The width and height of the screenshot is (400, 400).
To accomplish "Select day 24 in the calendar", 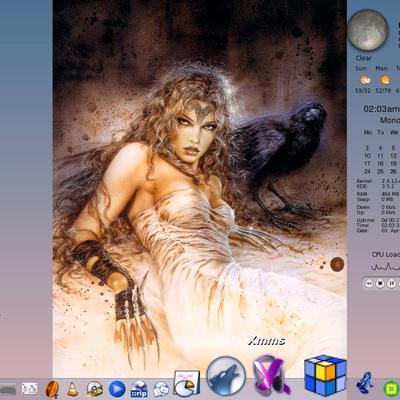I will [367, 171].
